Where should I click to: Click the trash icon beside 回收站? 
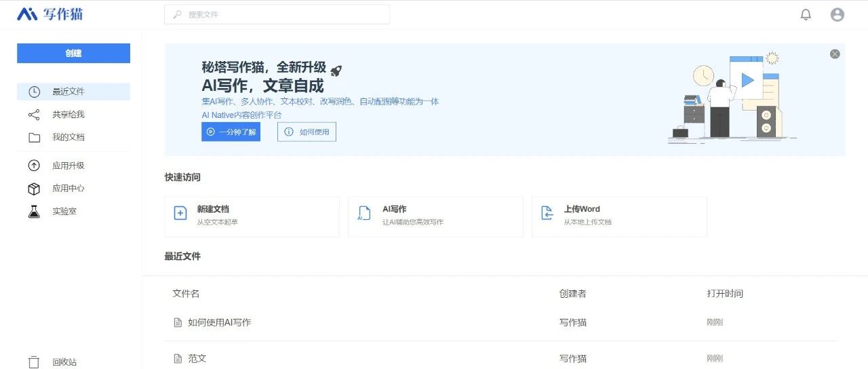(x=34, y=362)
